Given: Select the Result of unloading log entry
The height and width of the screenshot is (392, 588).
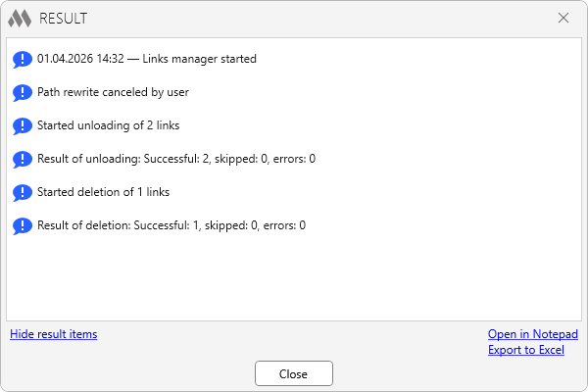Looking at the screenshot, I should 175,159.
